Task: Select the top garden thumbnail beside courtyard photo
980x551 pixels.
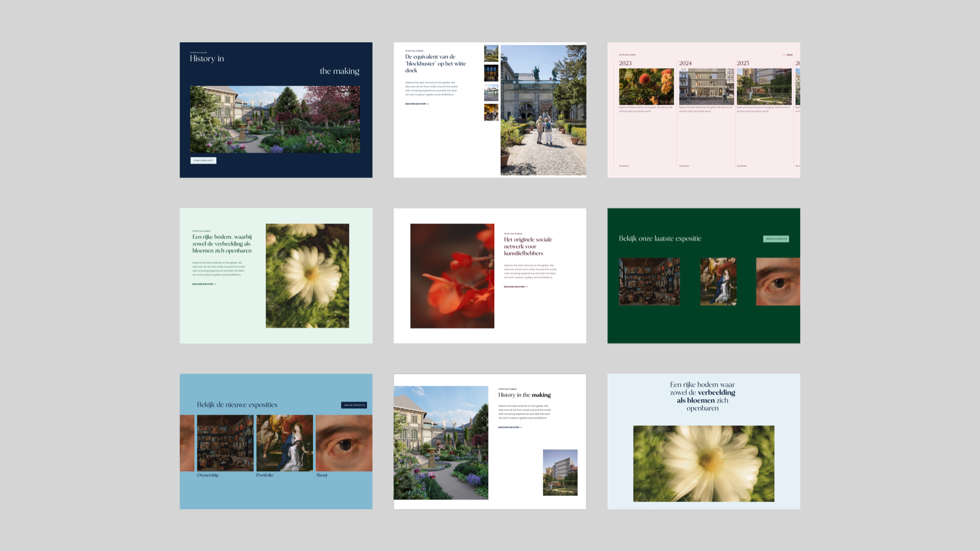Action: [491, 53]
